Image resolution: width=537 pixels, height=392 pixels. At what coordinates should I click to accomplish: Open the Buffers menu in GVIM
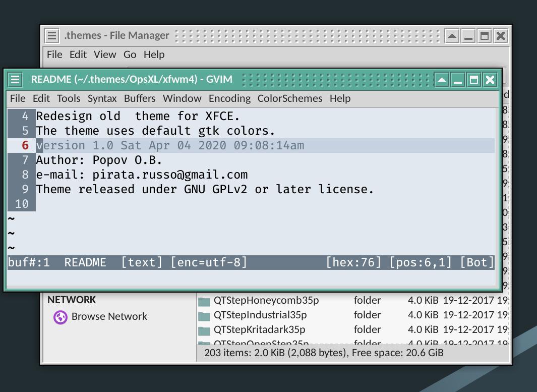point(140,98)
